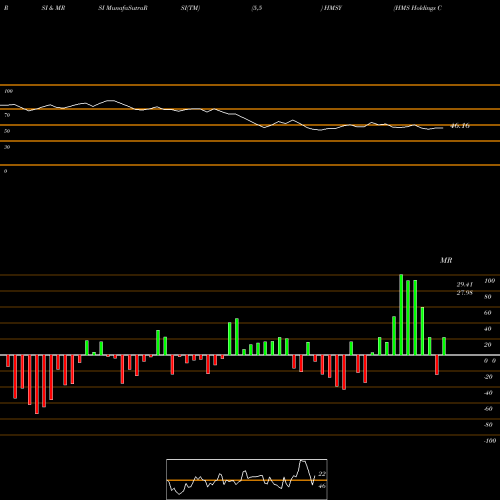Click the '-60' label on MR axis
500x500 pixels.
click(488, 409)
